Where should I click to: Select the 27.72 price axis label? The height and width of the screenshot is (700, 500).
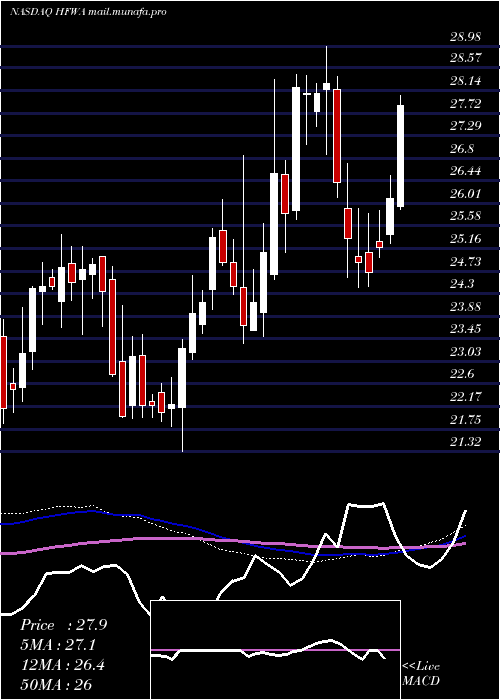pos(466,104)
